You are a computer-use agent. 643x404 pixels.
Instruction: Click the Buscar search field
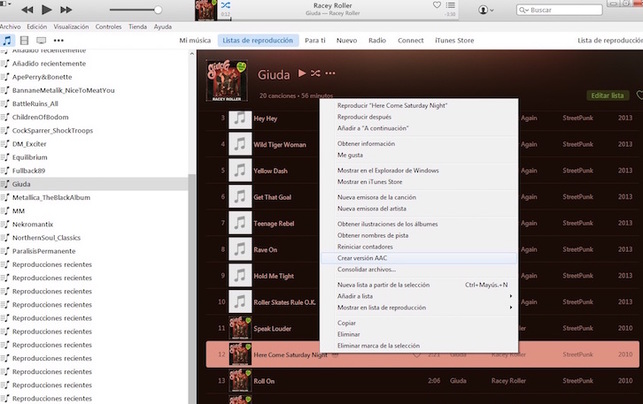click(x=559, y=10)
